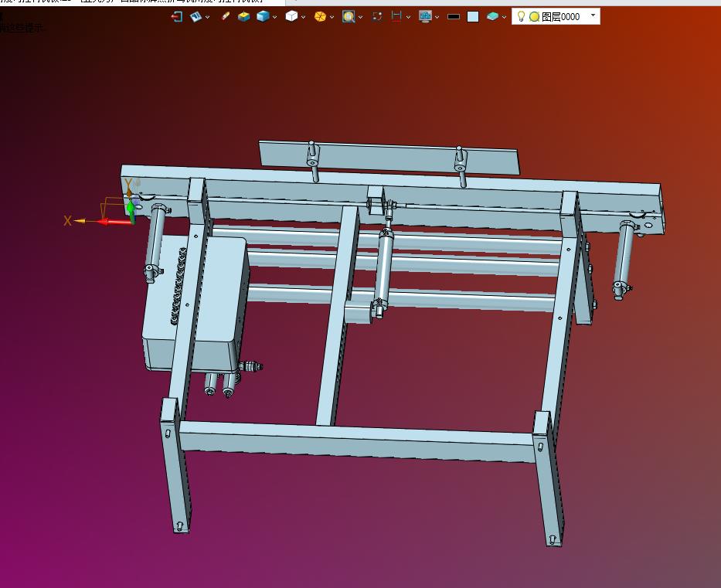The width and height of the screenshot is (721, 588).
Task: Click the red exit arrow icon
Action: [x=176, y=17]
